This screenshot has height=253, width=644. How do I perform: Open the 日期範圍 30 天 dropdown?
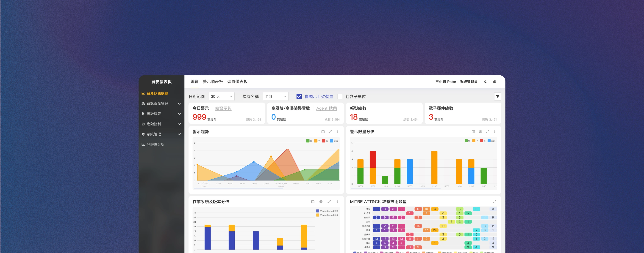221,96
